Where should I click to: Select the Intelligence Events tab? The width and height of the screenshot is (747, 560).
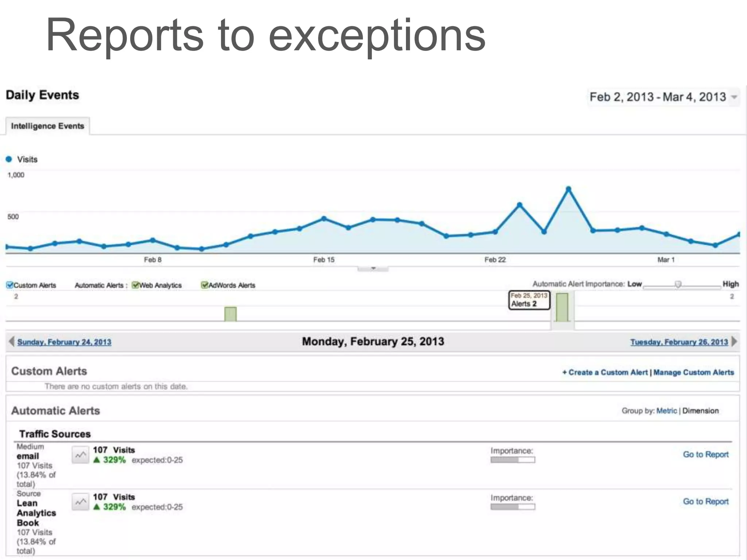(47, 126)
